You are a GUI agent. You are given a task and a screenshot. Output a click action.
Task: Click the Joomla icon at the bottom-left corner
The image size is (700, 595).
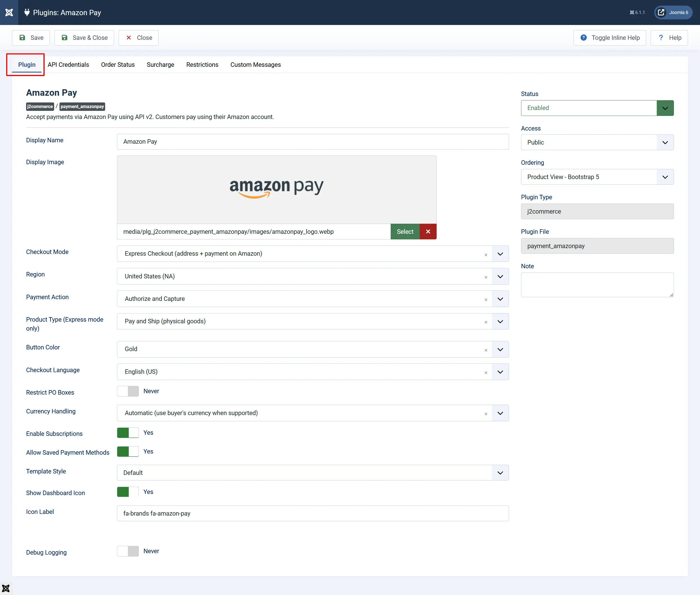coord(6,589)
